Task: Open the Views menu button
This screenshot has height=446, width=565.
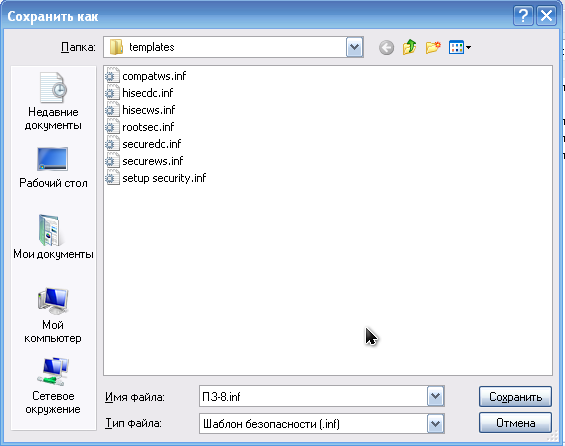Action: tap(460, 47)
